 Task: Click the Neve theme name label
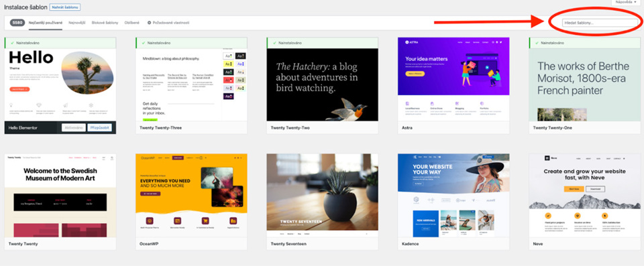click(x=537, y=244)
